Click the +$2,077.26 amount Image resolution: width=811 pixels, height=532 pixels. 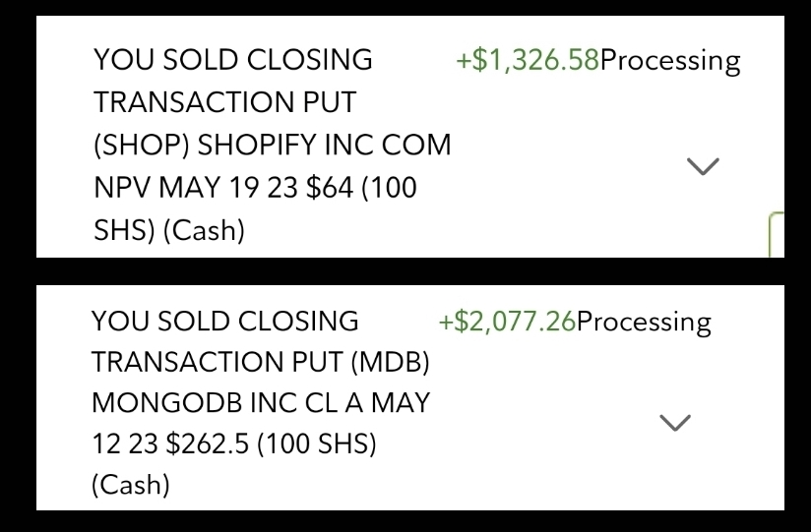pos(507,322)
